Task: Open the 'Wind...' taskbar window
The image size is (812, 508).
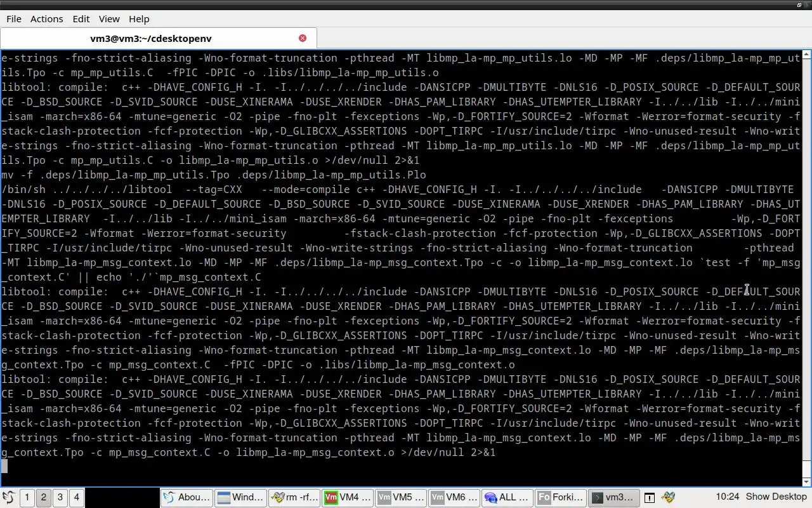Action: (x=240, y=497)
